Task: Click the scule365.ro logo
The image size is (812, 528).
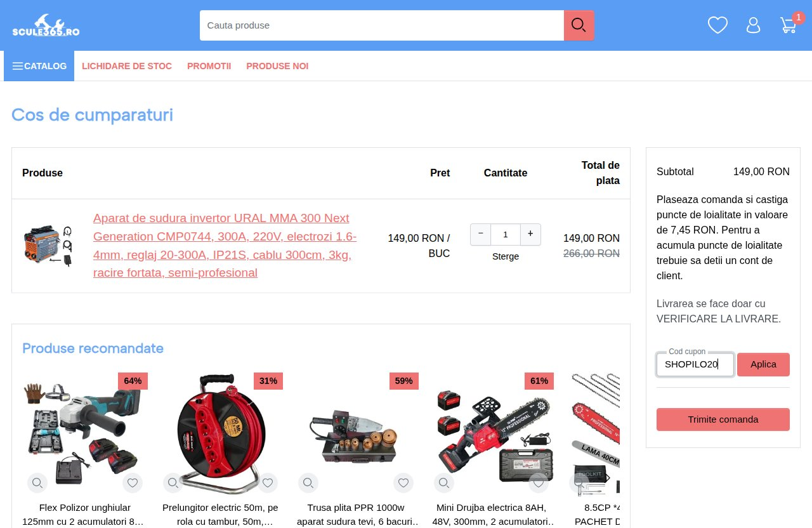Action: [x=46, y=25]
